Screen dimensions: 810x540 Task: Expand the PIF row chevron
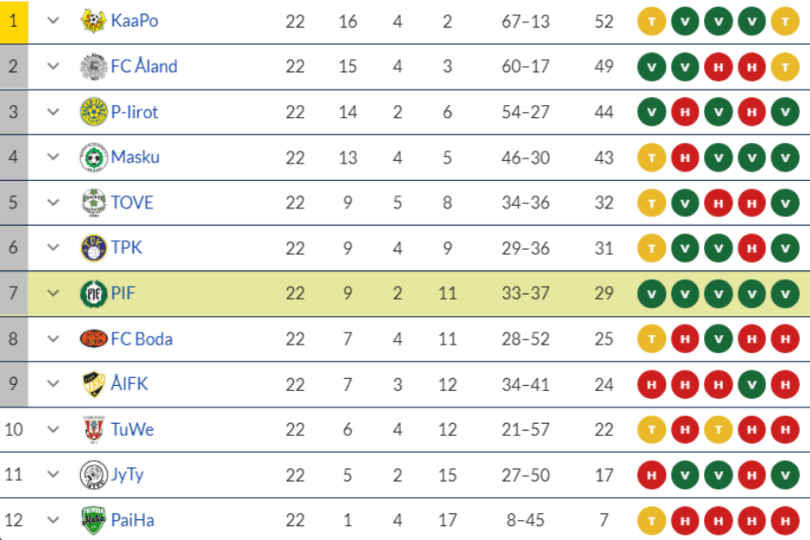pyautogui.click(x=54, y=293)
